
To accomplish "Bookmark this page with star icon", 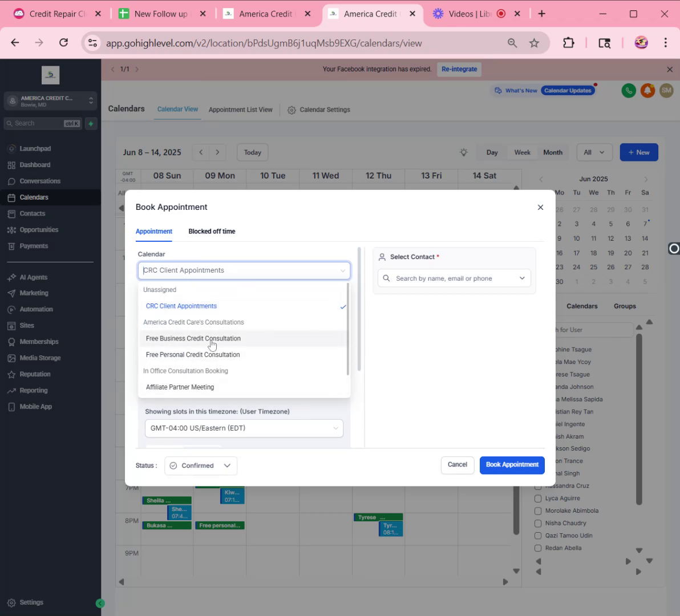I will point(534,43).
